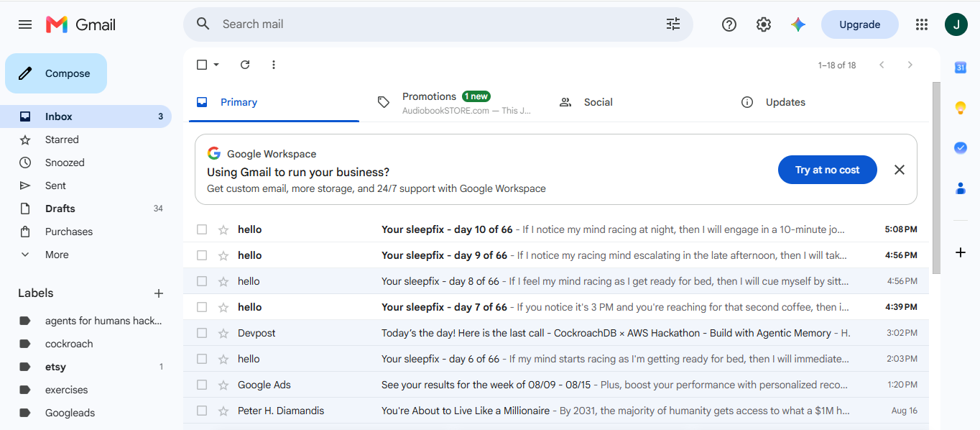Open the select dropdown arrow
The height and width of the screenshot is (430, 980).
click(x=216, y=65)
